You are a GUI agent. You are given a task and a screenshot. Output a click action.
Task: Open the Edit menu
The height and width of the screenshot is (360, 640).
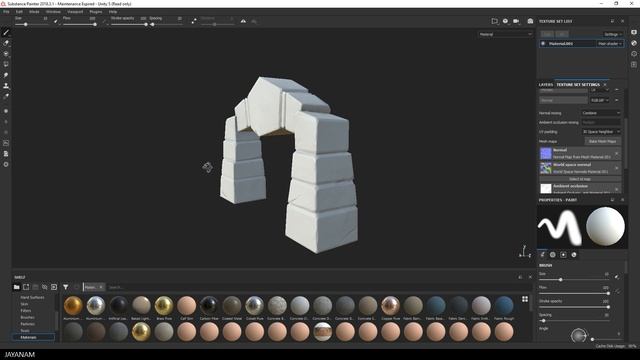point(19,12)
